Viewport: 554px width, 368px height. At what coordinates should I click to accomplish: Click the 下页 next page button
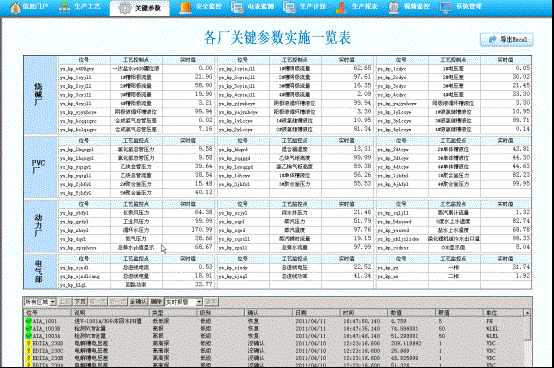(80, 302)
